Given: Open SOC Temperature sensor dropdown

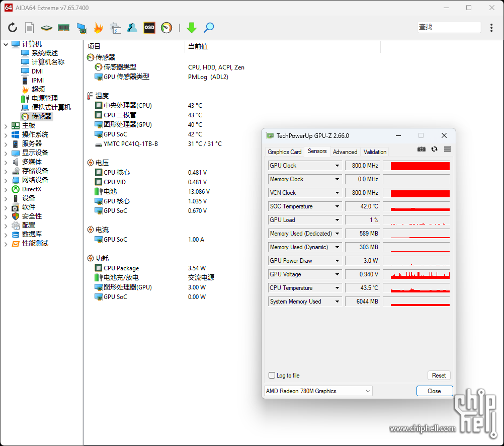Looking at the screenshot, I should [337, 206].
